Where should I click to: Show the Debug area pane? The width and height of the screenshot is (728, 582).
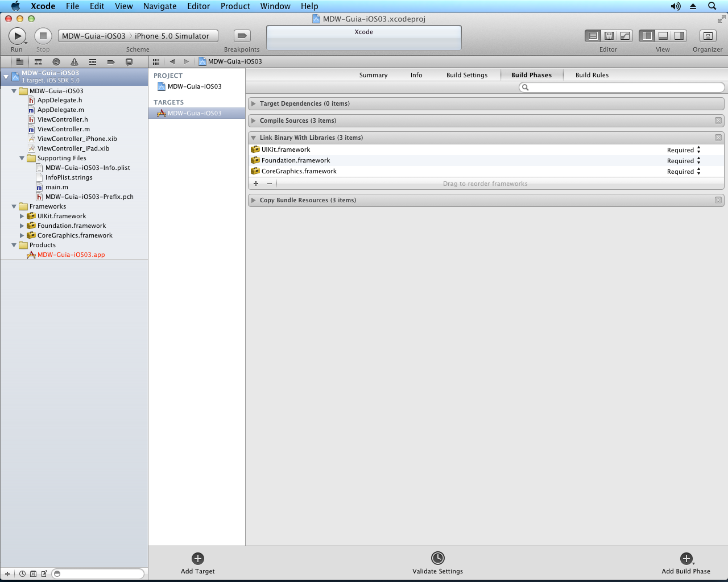(x=663, y=36)
